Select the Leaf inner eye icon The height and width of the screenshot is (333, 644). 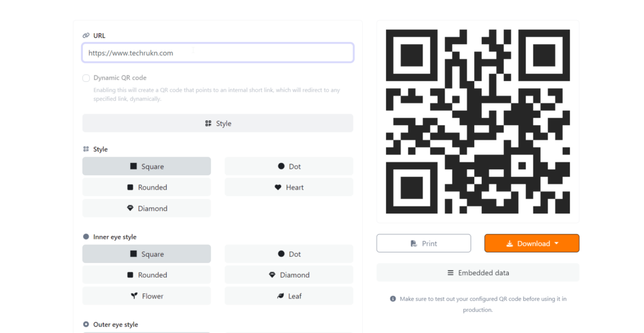(x=280, y=296)
